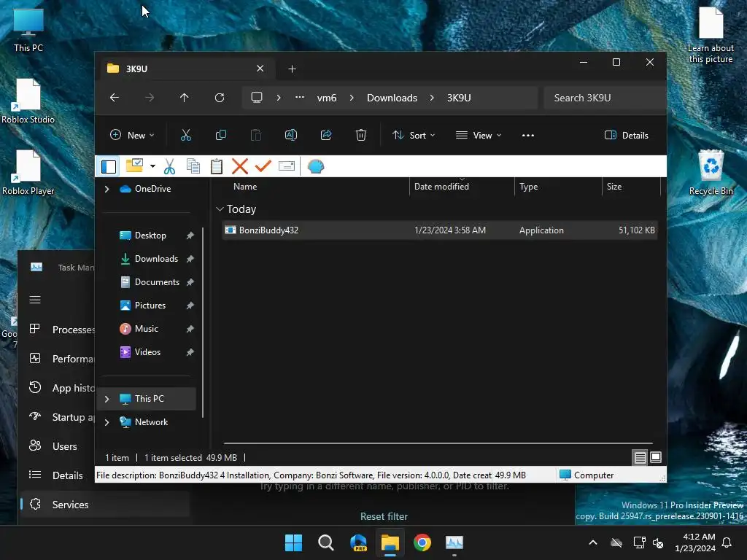Open the Processes page in Task Manager
Viewport: 747px width, 560px height.
click(61, 329)
